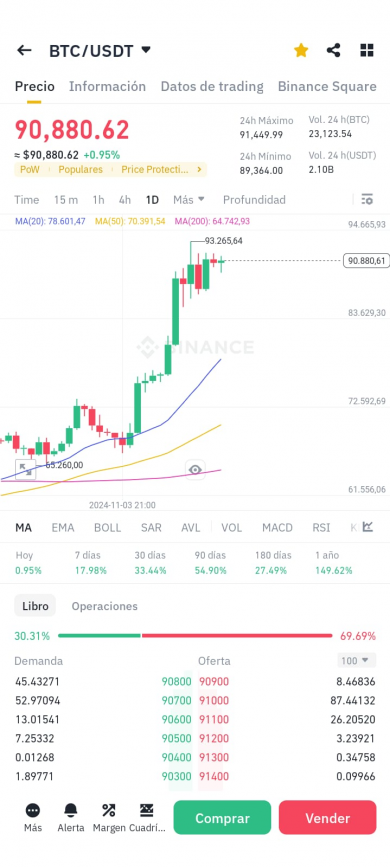Open the order book depth 100 dropdown
The width and height of the screenshot is (390, 867).
[356, 660]
